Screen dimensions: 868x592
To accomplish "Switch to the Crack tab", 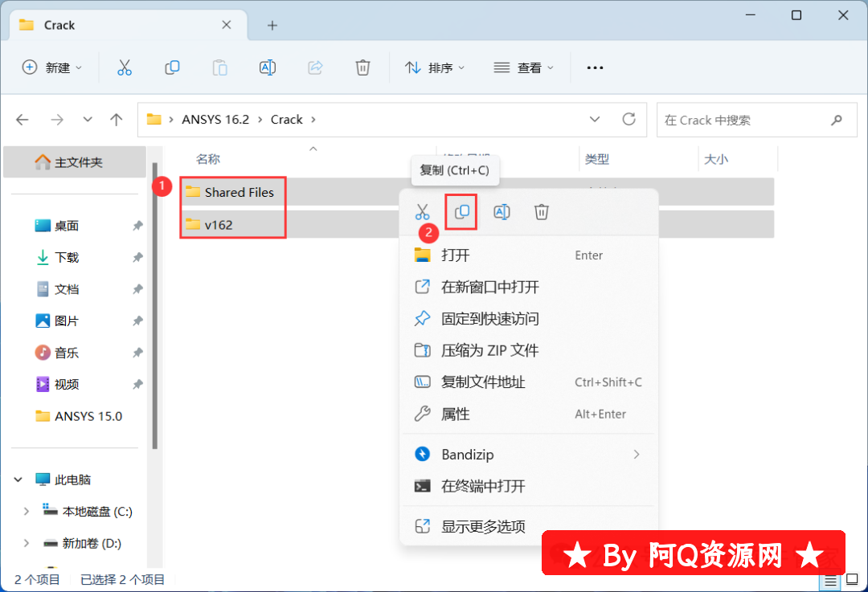I will [129, 25].
